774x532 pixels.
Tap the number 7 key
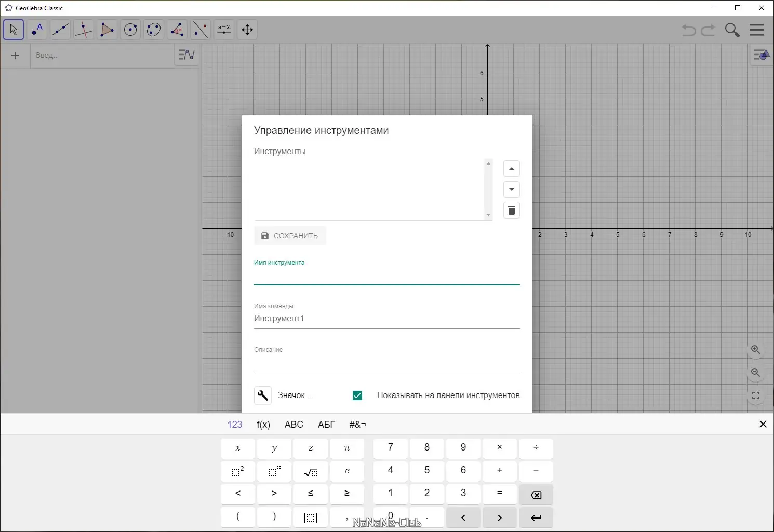coord(391,448)
